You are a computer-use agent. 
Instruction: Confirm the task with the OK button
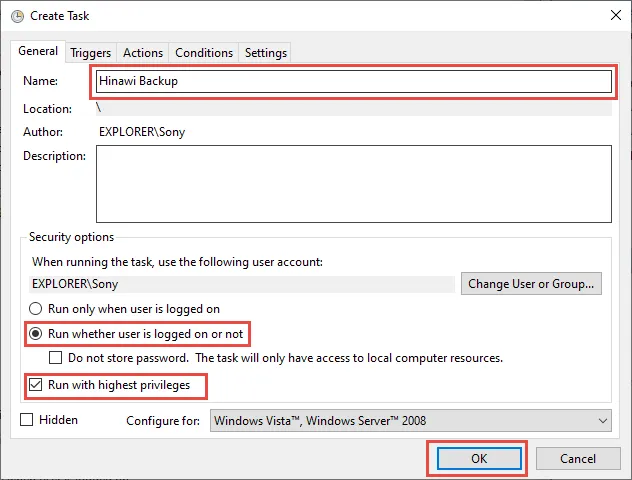(476, 459)
